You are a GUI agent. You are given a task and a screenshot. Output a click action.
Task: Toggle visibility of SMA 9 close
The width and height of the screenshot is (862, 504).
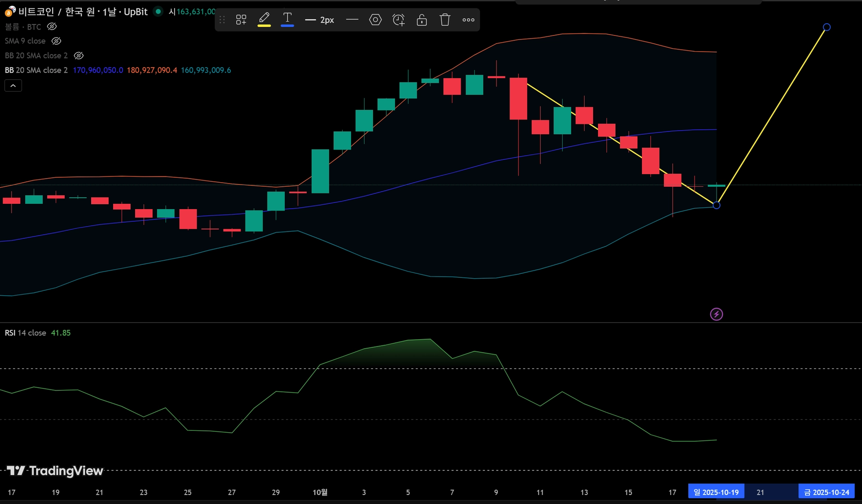[56, 41]
